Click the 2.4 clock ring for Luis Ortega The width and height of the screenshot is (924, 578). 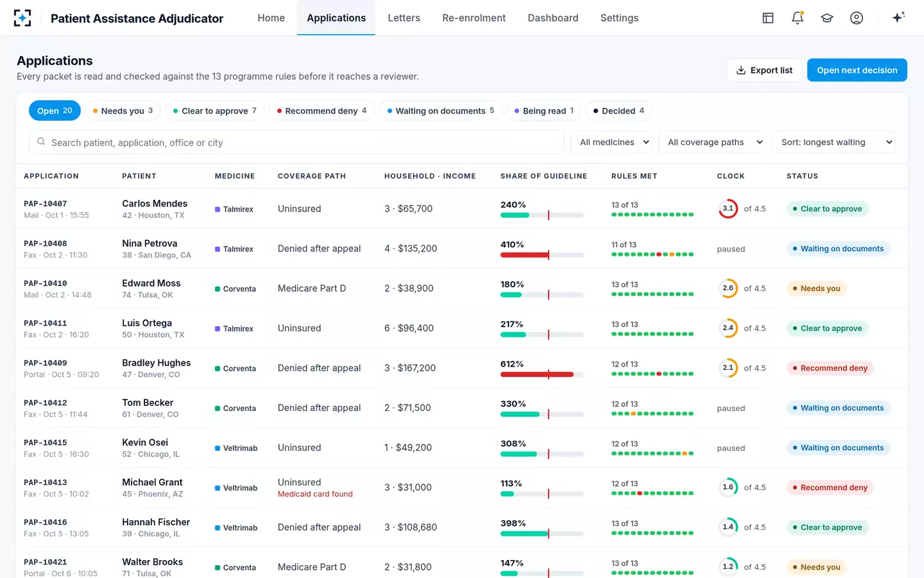click(728, 328)
